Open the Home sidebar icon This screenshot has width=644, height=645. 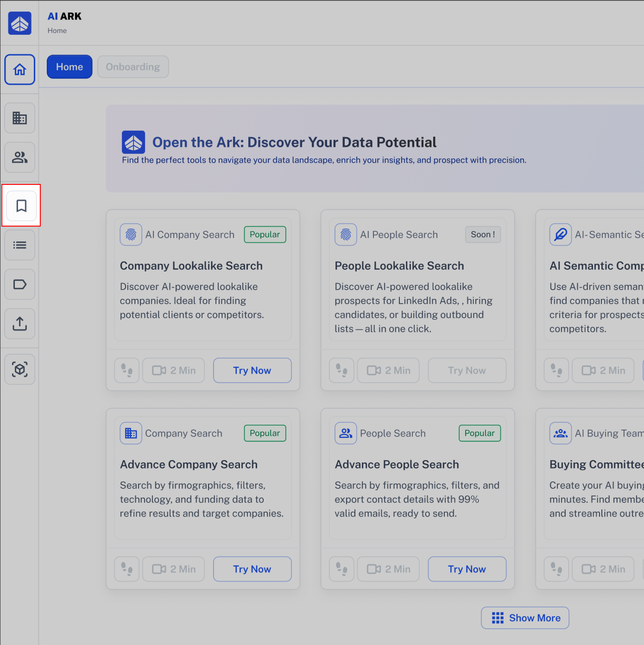coord(20,70)
